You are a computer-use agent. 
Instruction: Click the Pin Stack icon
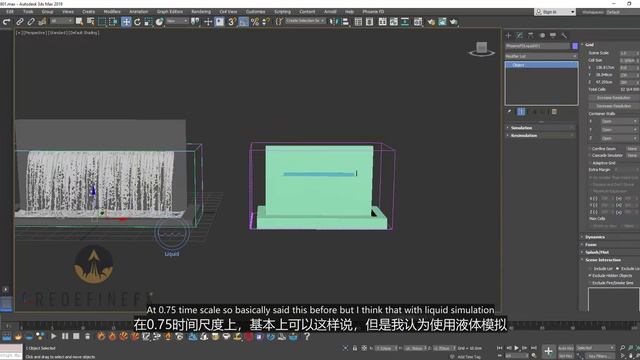tap(509, 111)
